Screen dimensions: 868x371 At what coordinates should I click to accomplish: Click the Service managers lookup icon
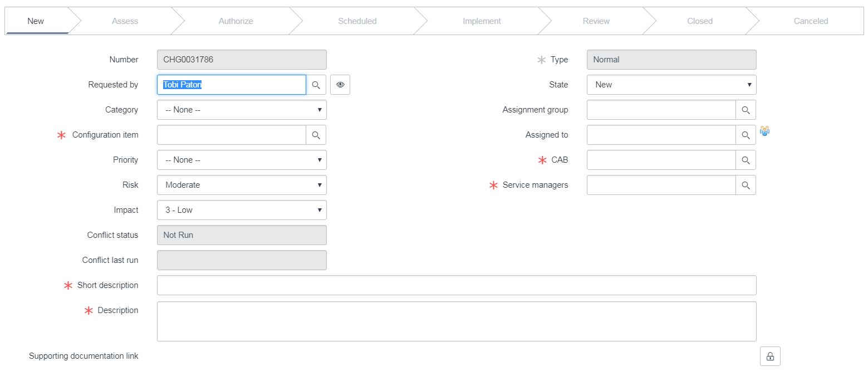pos(746,185)
